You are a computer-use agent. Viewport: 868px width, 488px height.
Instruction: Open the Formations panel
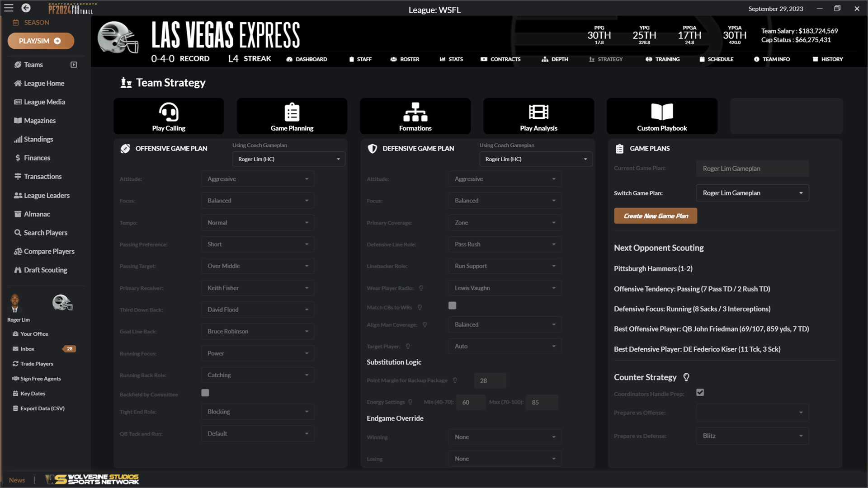(415, 116)
